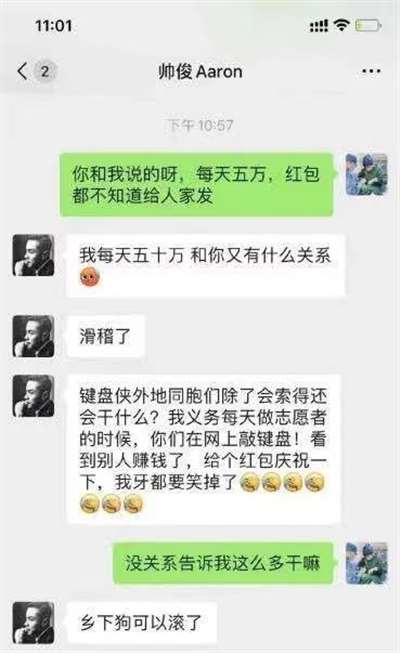Select the long 键盘侠外地同胞们 message
This screenshot has width=400, height=653.
(x=204, y=450)
